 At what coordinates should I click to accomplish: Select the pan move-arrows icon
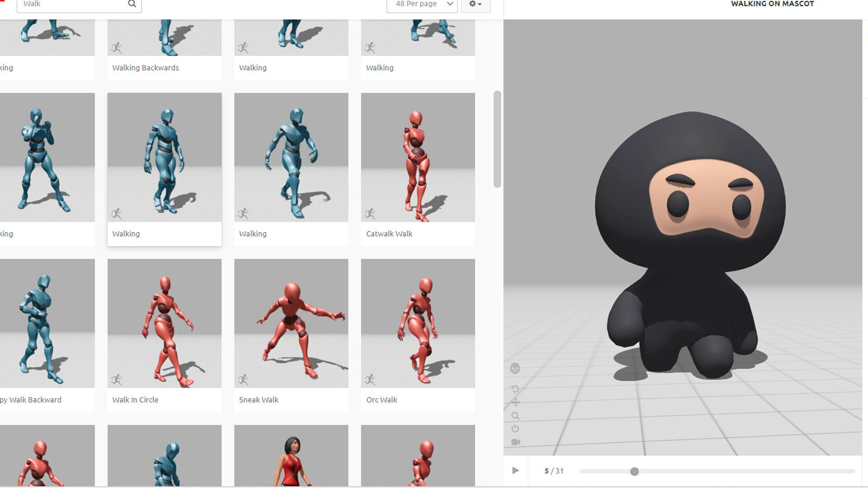tap(515, 402)
